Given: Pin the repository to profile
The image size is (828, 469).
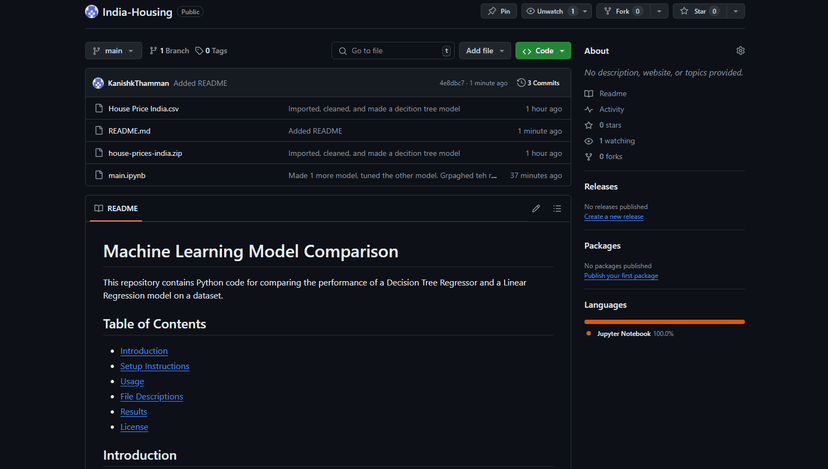Looking at the screenshot, I should pos(498,12).
